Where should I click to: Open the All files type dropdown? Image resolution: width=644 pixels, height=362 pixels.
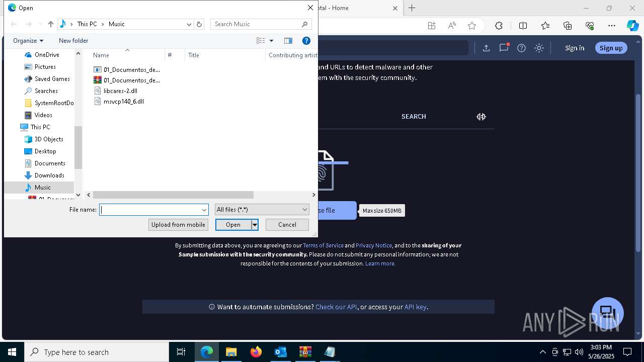262,210
